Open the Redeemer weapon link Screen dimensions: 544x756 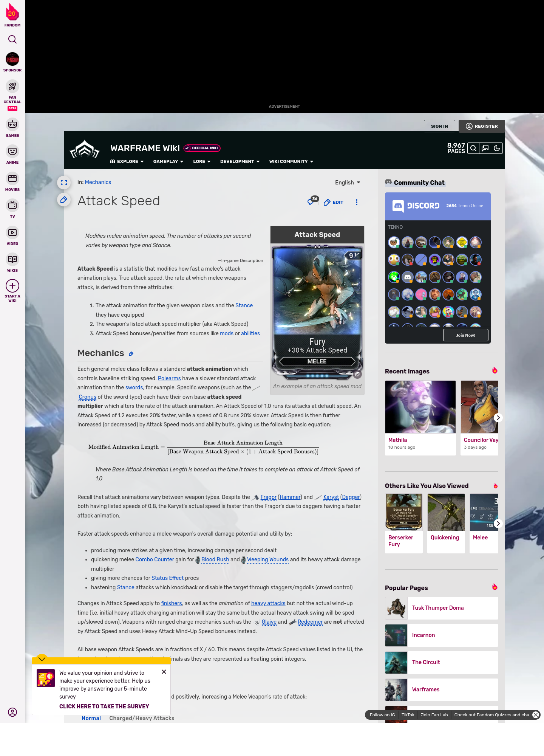point(310,622)
